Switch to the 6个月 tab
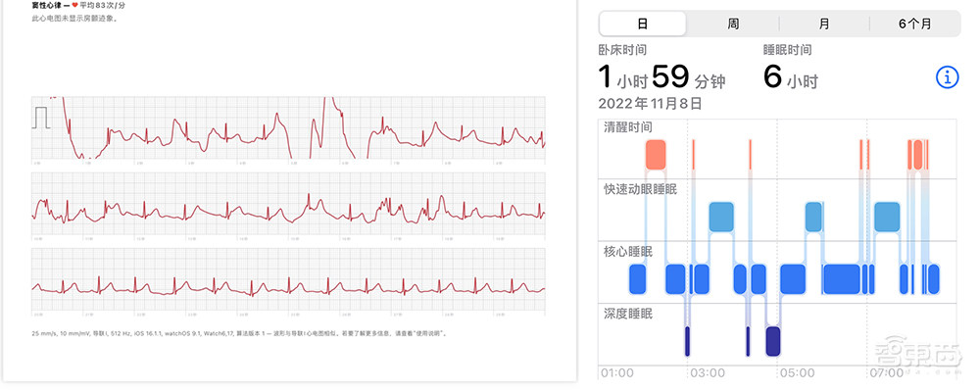Screen dimensions: 980x391 click(914, 24)
